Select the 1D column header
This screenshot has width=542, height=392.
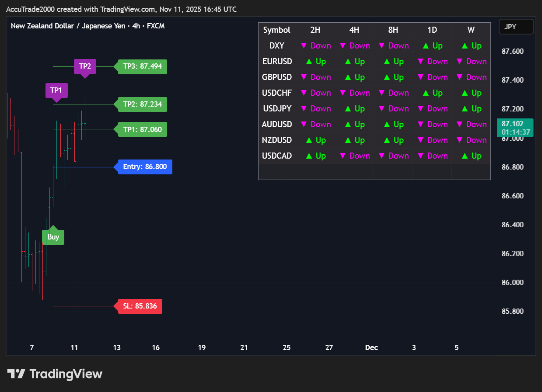click(432, 30)
